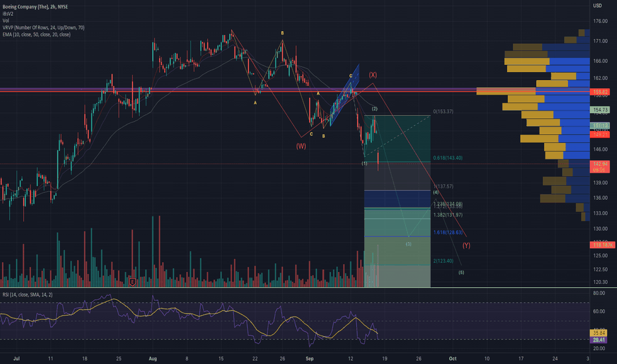Screen dimensions: 617x364
Task: Click the 122.50 price axis label
Action: point(600,269)
